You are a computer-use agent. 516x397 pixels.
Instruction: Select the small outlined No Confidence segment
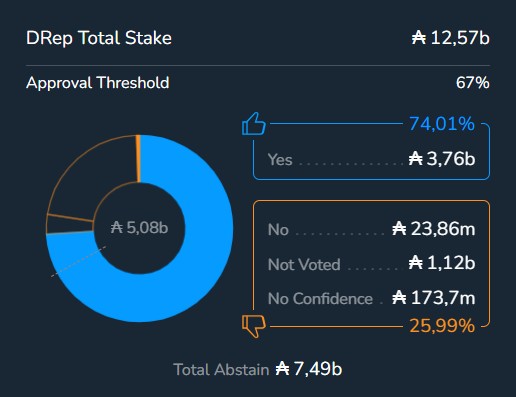click(69, 224)
